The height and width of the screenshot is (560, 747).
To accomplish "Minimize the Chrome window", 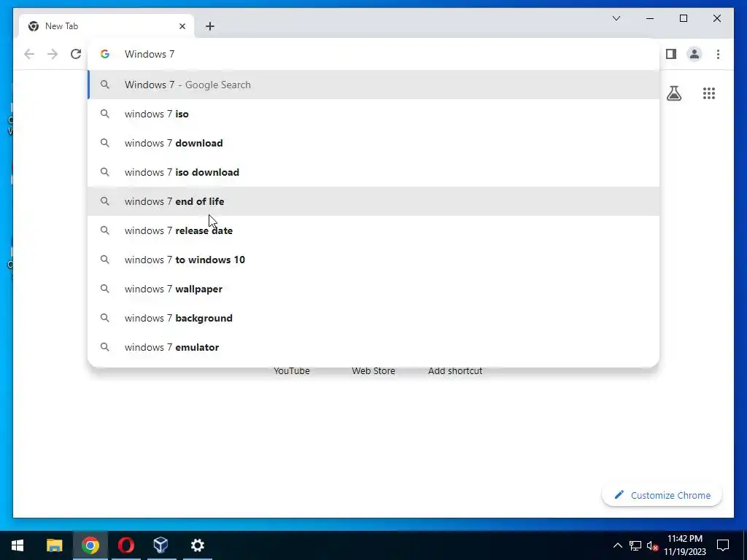I will pyautogui.click(x=650, y=18).
